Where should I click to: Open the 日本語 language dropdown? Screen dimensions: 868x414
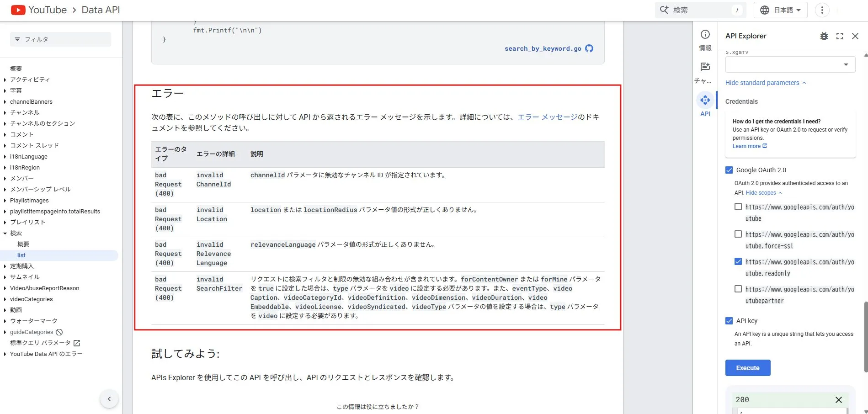[781, 10]
